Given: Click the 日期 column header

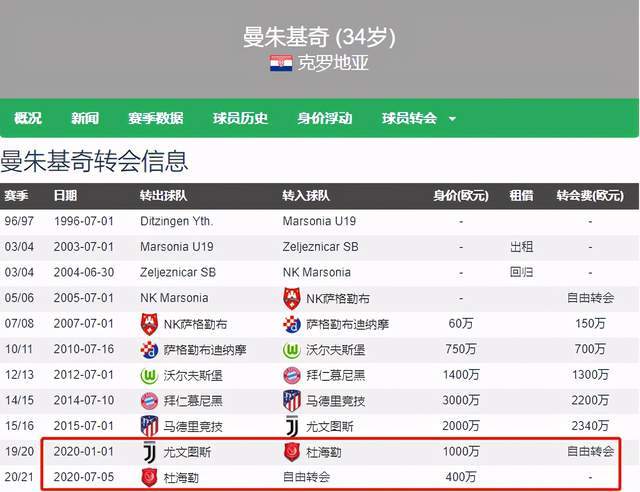Looking at the screenshot, I should tap(65, 196).
